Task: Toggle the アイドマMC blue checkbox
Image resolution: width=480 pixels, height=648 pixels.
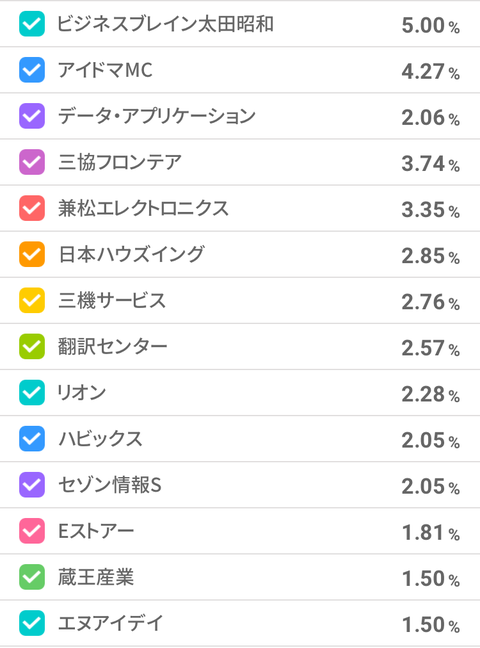Action: (32, 70)
